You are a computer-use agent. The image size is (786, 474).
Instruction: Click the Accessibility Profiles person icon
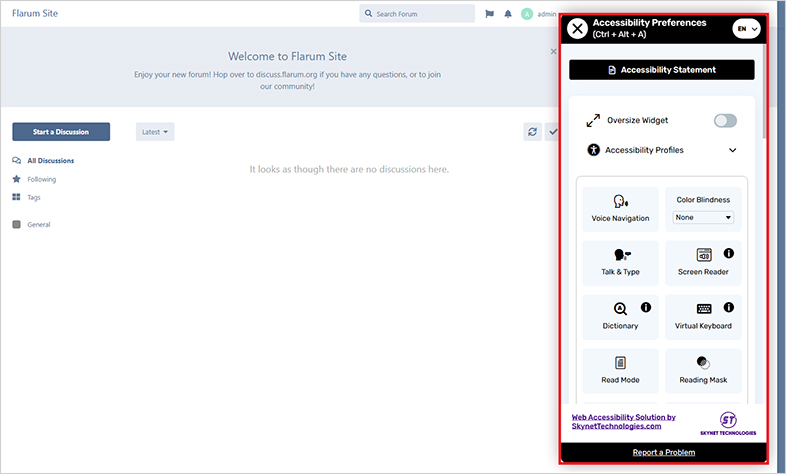click(x=594, y=150)
